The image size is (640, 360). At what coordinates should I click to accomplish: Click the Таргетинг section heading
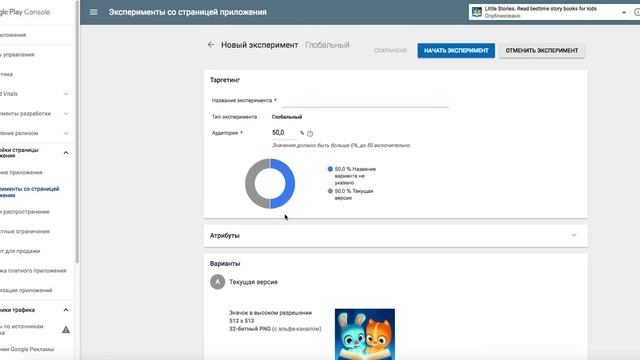(x=225, y=80)
